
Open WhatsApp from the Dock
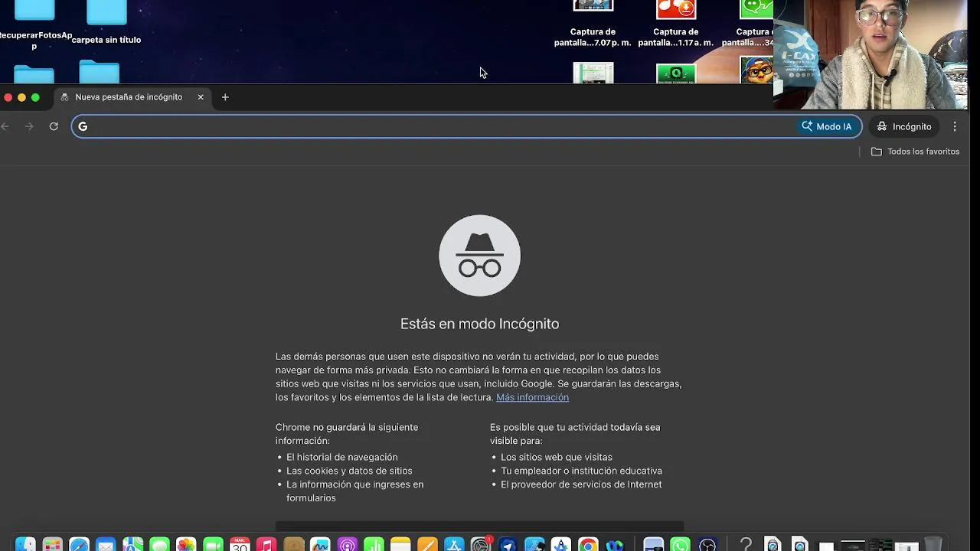[680, 545]
